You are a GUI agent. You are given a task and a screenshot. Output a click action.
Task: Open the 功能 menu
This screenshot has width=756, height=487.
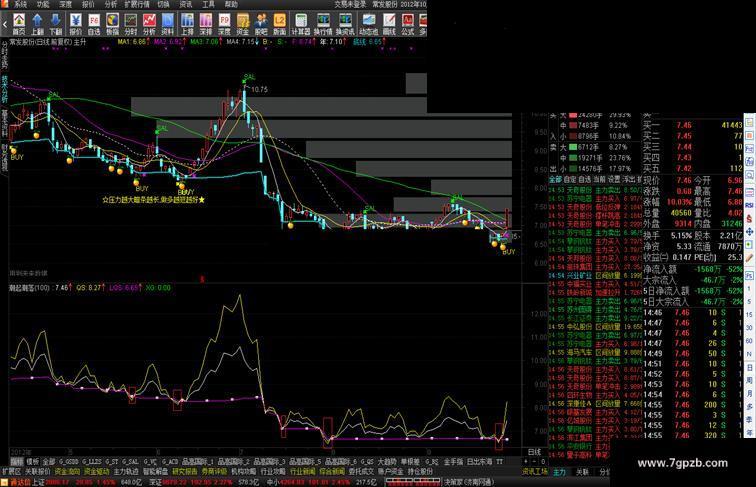click(x=43, y=4)
